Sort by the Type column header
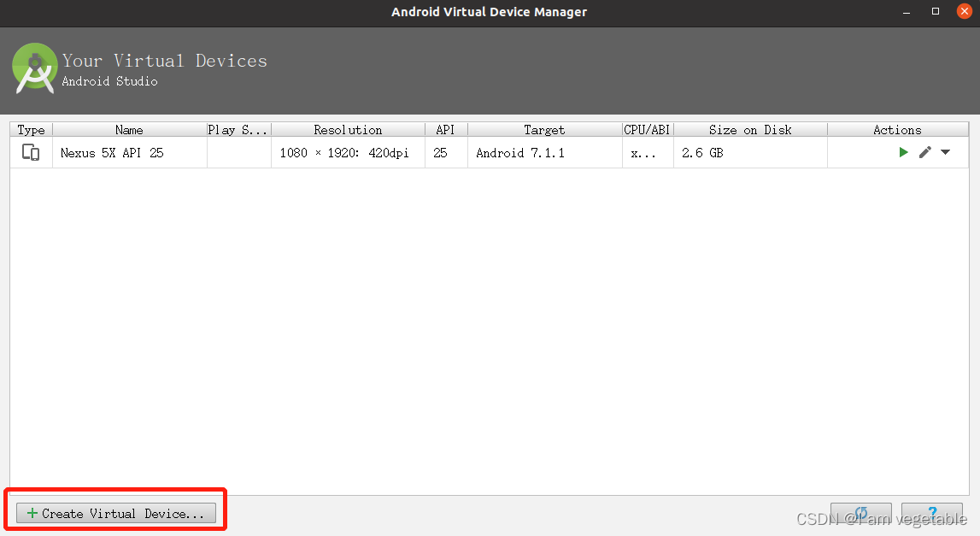The image size is (980, 536). (x=32, y=129)
